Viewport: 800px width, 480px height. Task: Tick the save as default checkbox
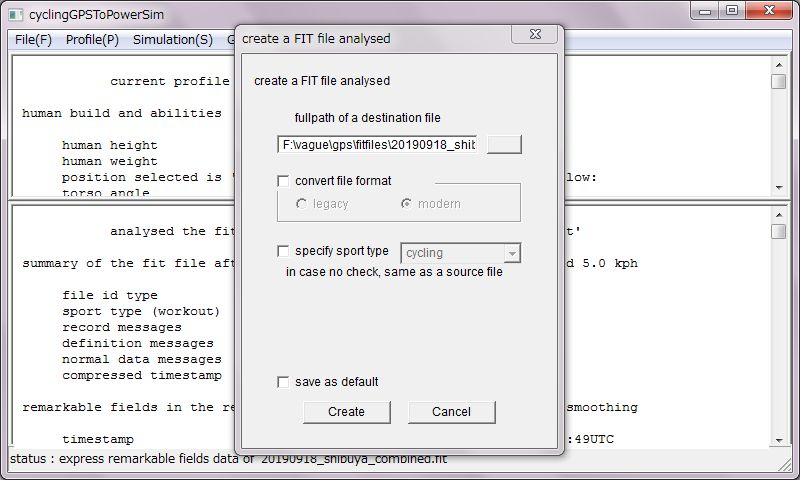coord(283,382)
